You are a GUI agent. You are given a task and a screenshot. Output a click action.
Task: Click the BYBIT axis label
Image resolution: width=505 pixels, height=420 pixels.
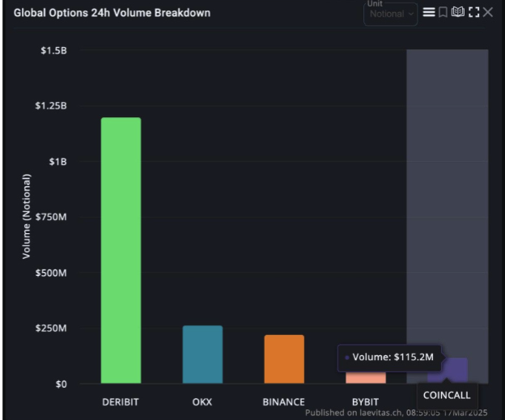click(x=365, y=402)
